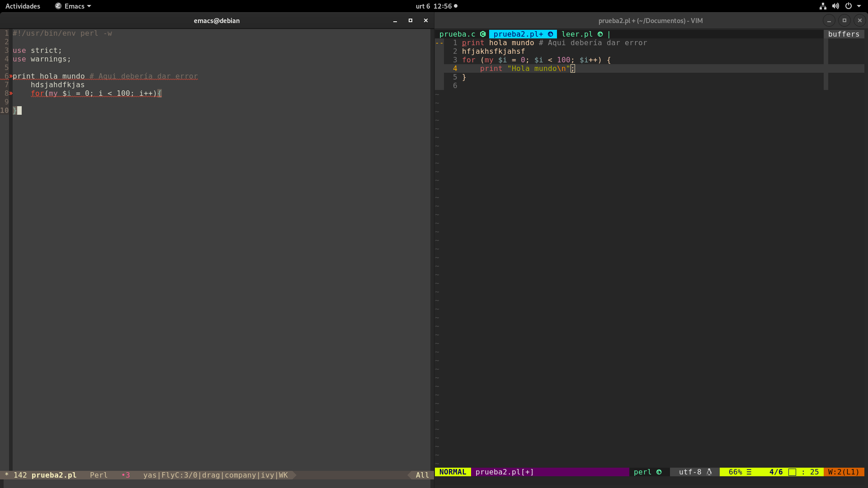Click the "Hola mundo\n" string in Vim
Screen dimensions: 868x488
(x=538, y=68)
